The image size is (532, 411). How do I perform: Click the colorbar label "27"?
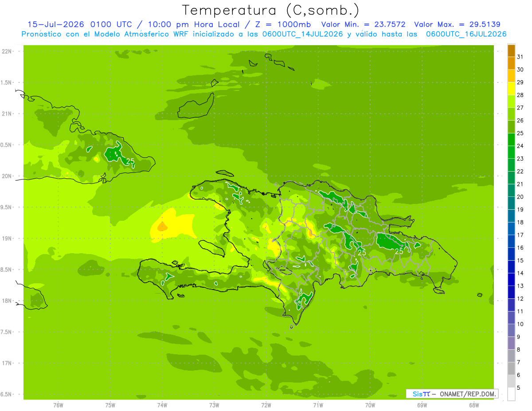tap(520, 108)
